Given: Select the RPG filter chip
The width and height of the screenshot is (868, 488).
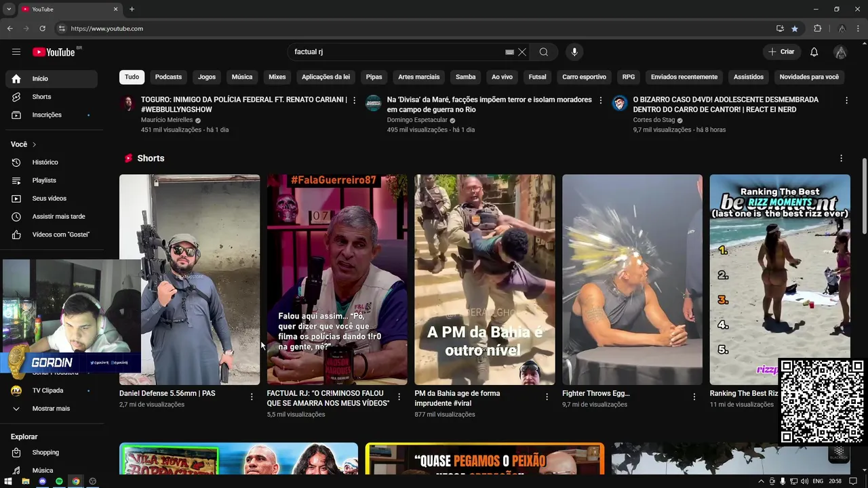Looking at the screenshot, I should coord(629,77).
